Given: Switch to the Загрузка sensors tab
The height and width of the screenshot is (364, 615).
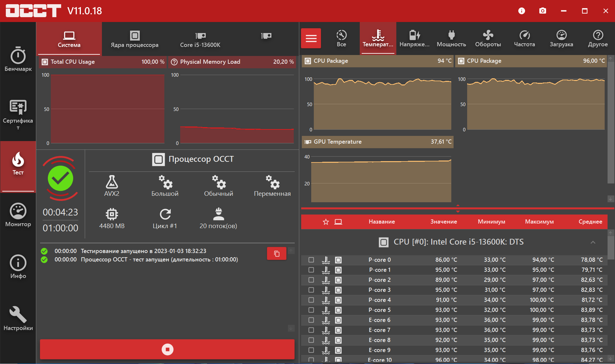Looking at the screenshot, I should pos(561,38).
